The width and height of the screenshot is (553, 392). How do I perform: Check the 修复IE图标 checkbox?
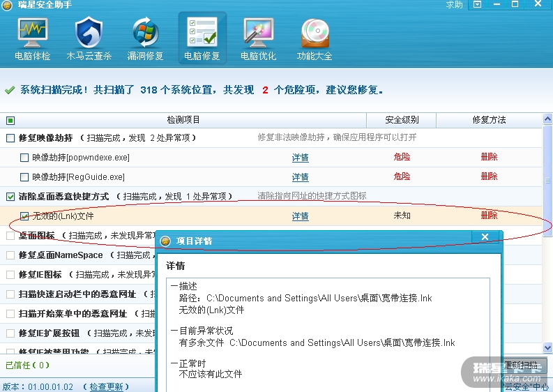[10, 275]
